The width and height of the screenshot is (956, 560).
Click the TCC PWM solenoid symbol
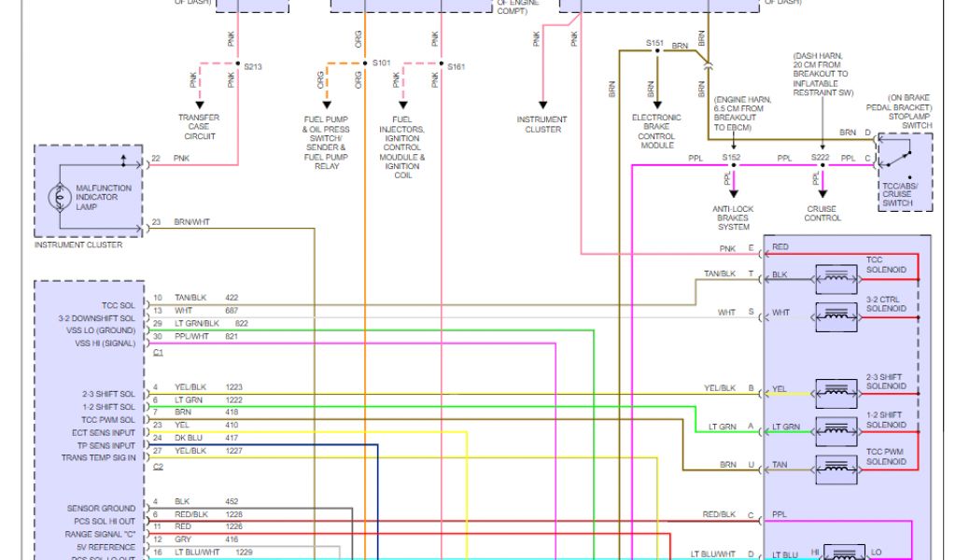836,465
